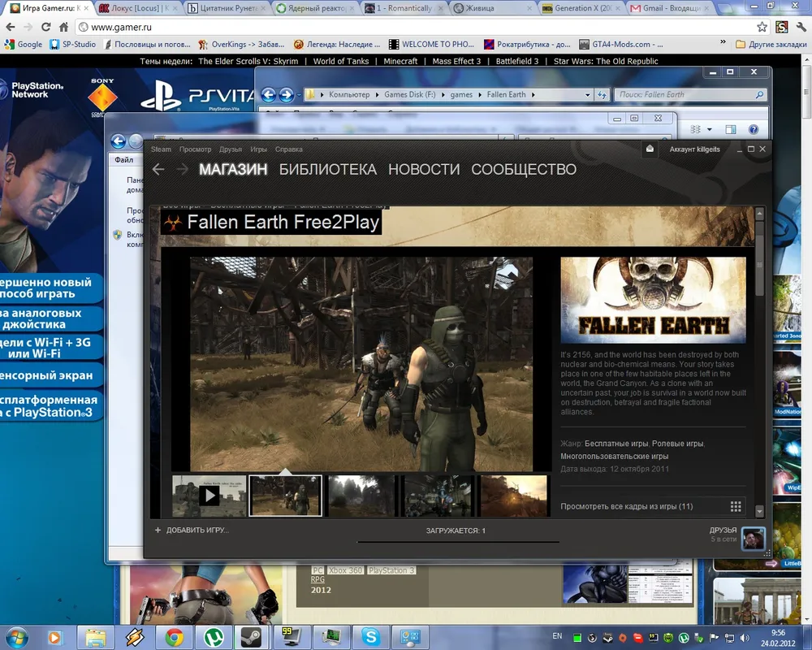
Task: Select the third screenshot thumbnail
Action: click(361, 496)
